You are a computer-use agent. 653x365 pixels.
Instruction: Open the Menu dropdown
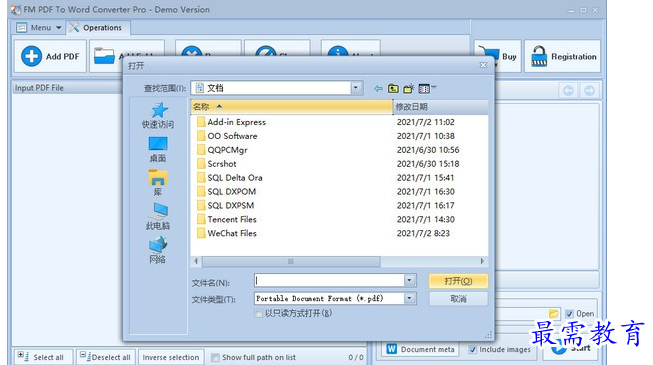pos(39,28)
